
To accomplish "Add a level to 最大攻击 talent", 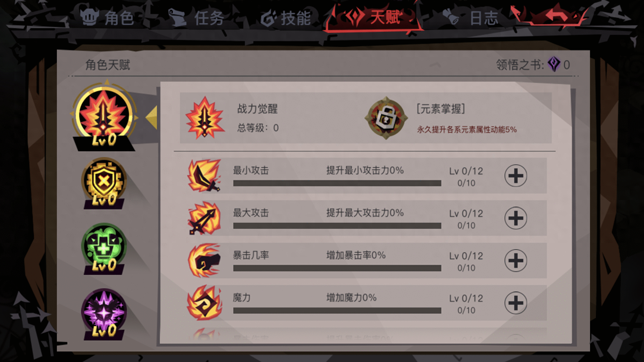I will (516, 218).
